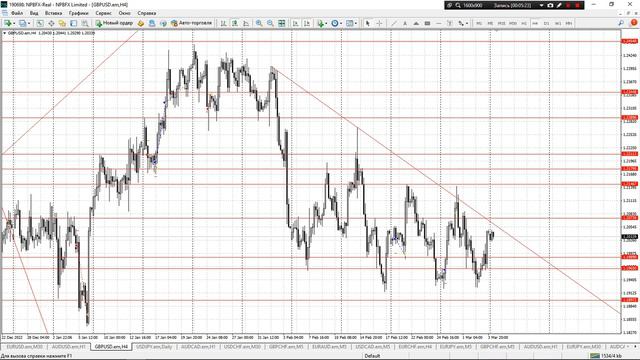Switch timeframe to MN
This screenshot has width=640, height=360.
569,23
